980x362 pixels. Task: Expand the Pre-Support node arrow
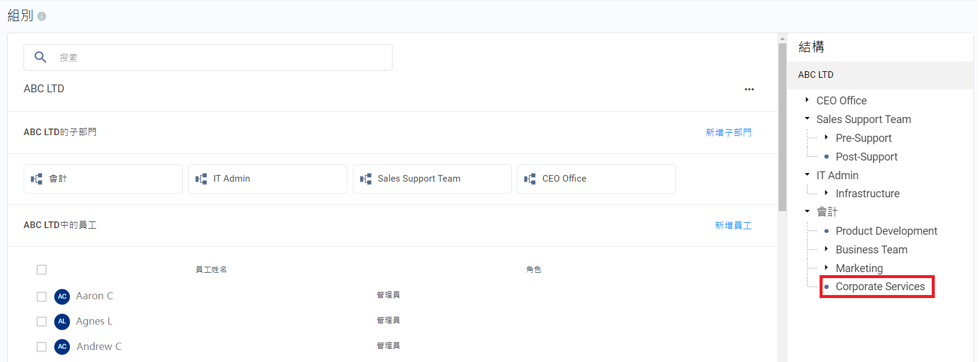point(826,137)
